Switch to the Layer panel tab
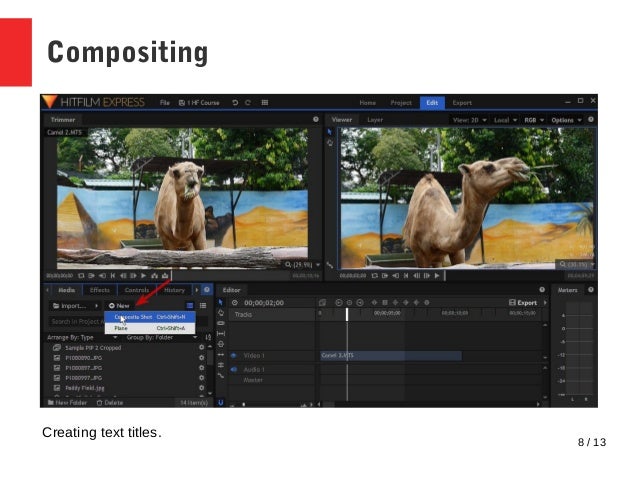This screenshot has width=638, height=479. pos(375,120)
